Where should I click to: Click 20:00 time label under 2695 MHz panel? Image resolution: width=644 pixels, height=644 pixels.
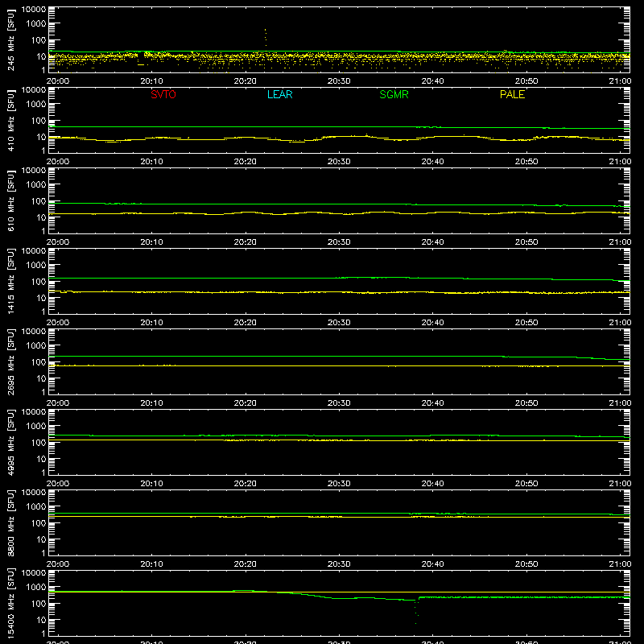coord(57,403)
